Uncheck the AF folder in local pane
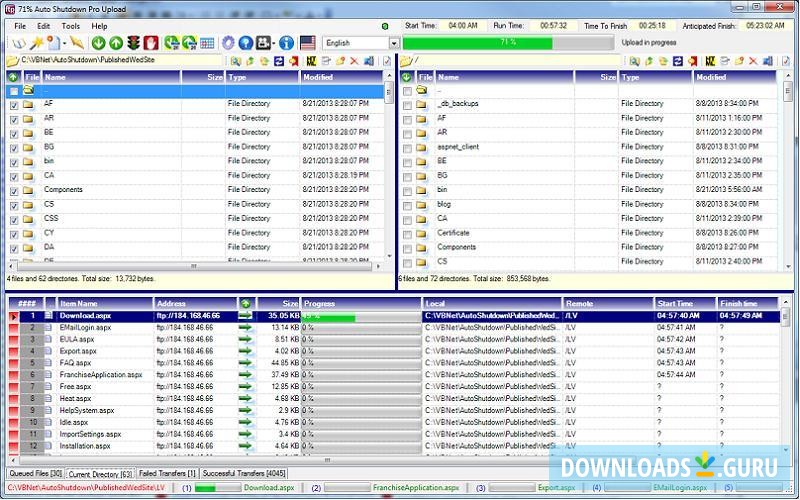The width and height of the screenshot is (800, 500). [14, 106]
